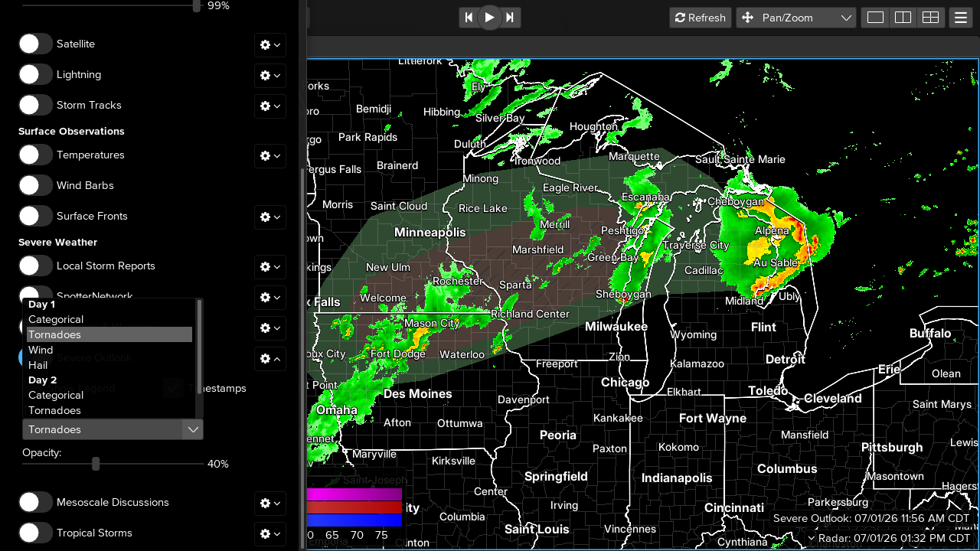980x551 pixels.
Task: Click the Pittsburgh map label
Action: (x=892, y=447)
